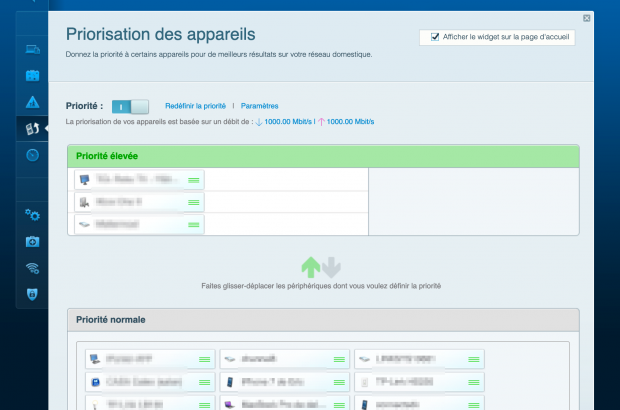Click first high-priority device's green drag handle
Screen dimensions: 620x410
(x=194, y=180)
